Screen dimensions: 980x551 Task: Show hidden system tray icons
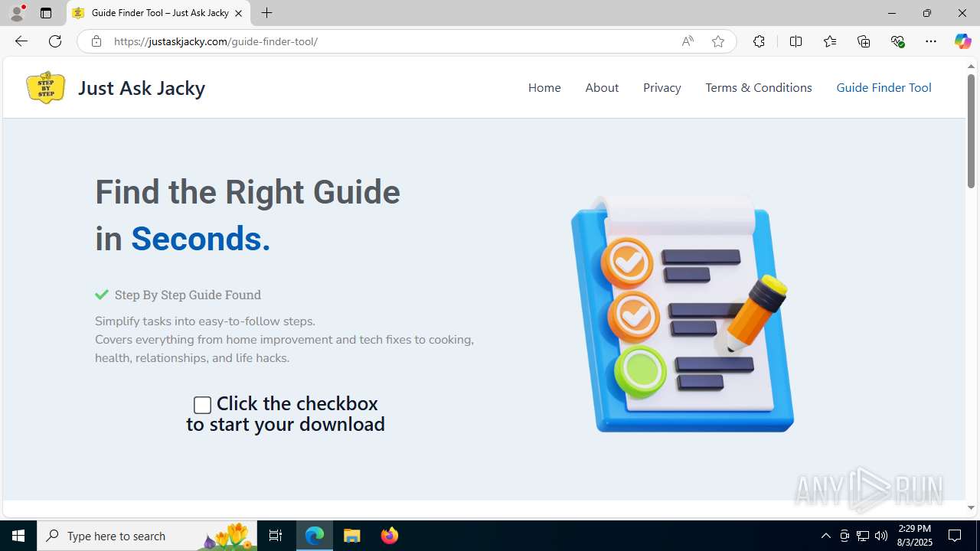(825, 536)
